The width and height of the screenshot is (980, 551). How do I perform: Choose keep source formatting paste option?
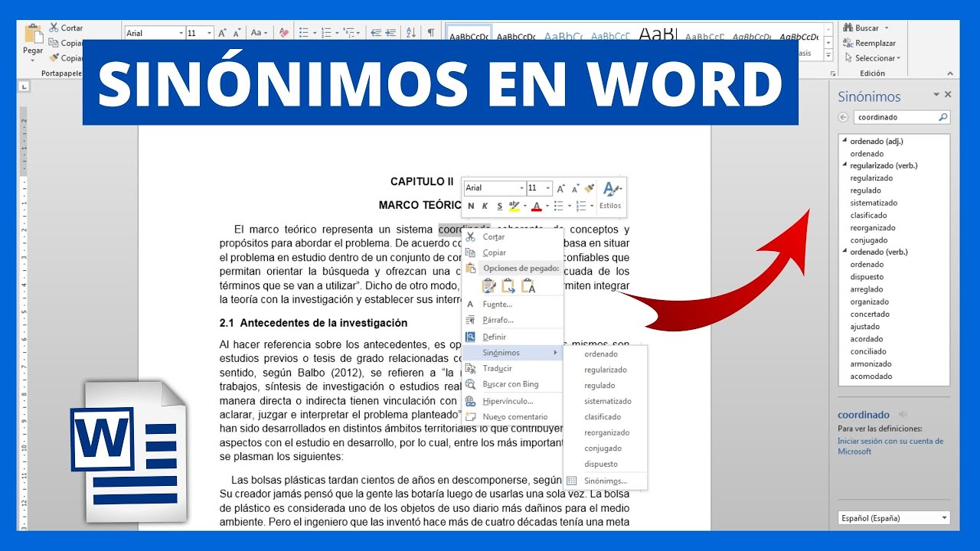(x=488, y=285)
